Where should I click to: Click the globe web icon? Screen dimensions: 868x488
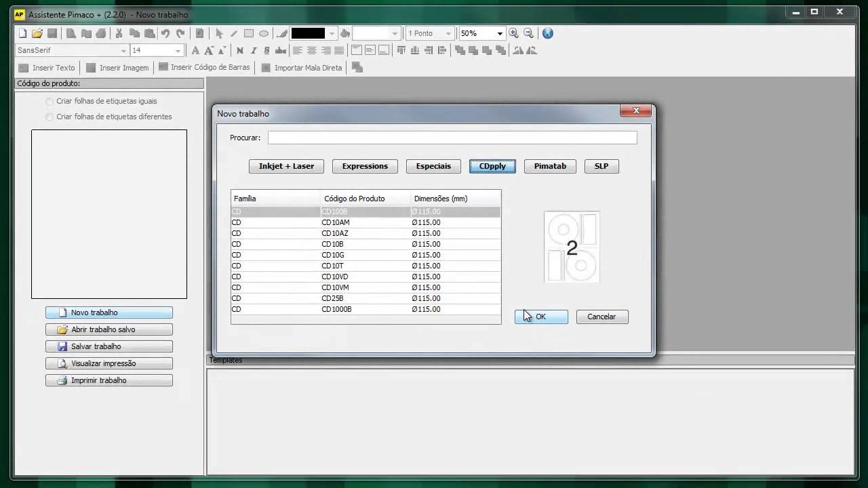coord(548,33)
